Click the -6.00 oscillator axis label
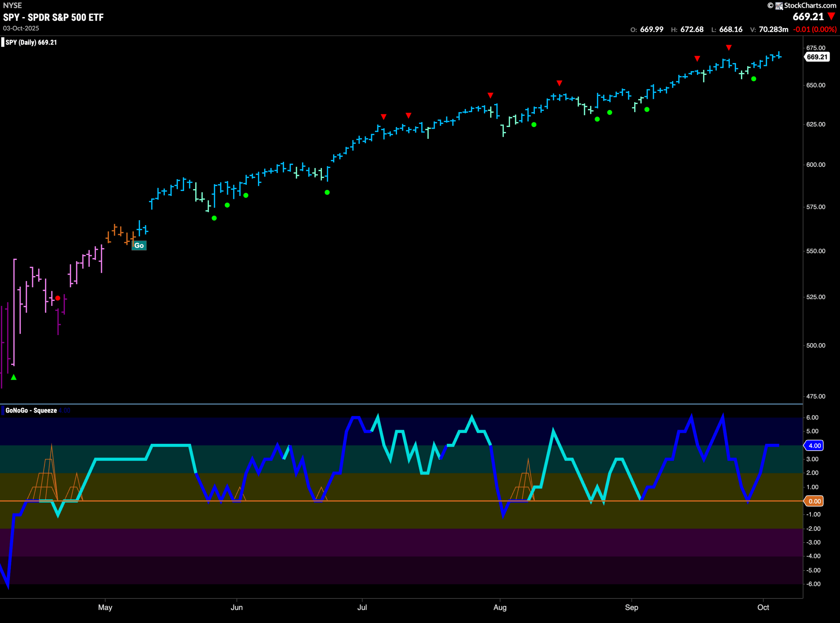 coord(813,584)
